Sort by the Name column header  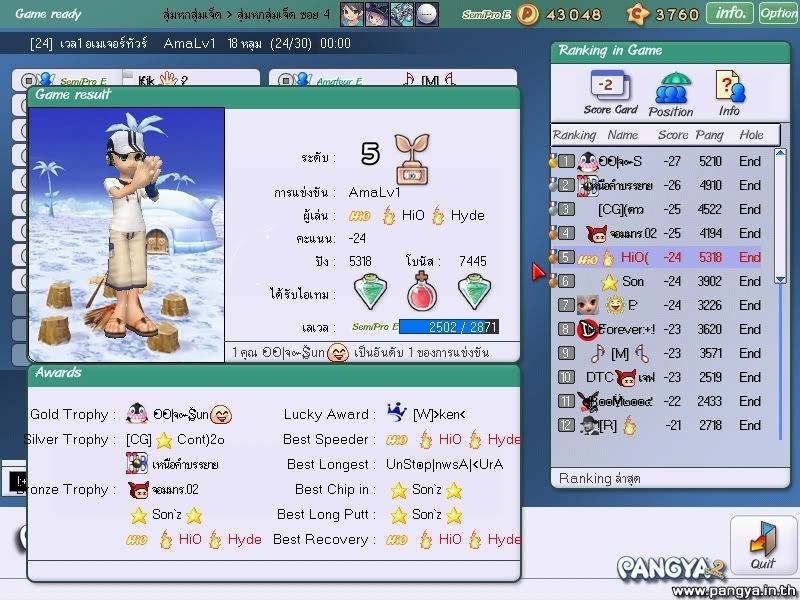coord(622,135)
